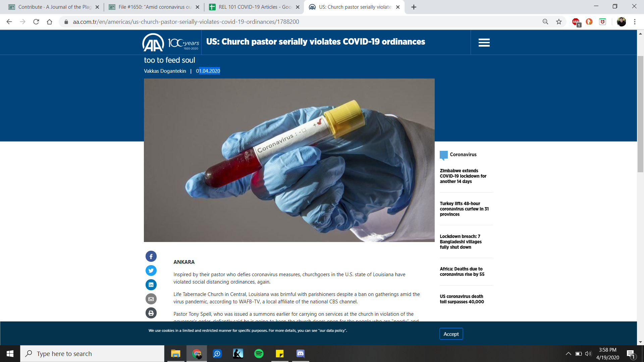Accept the cookie policy notice
The height and width of the screenshot is (362, 644).
pyautogui.click(x=451, y=334)
